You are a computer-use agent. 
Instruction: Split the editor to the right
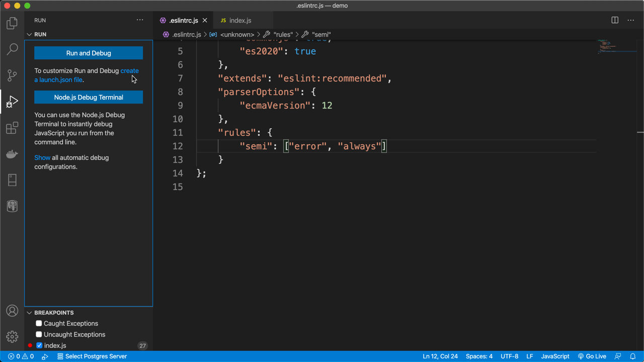tap(615, 20)
